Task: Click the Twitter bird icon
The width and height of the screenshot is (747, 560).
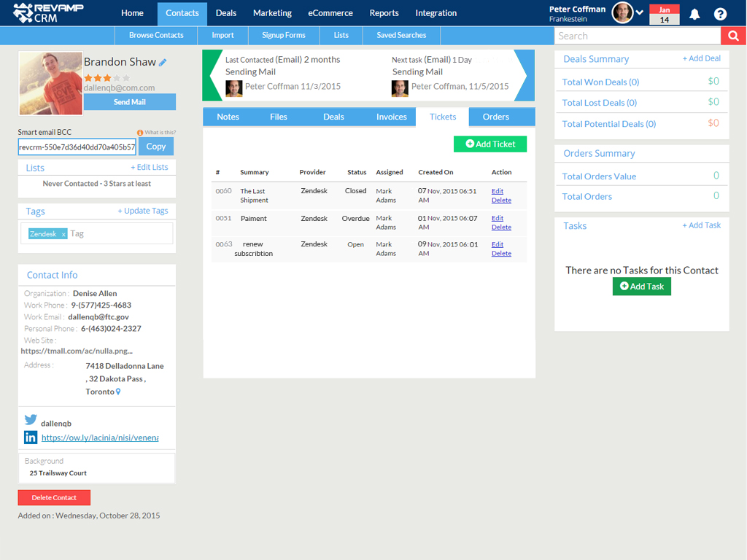Action: (31, 420)
